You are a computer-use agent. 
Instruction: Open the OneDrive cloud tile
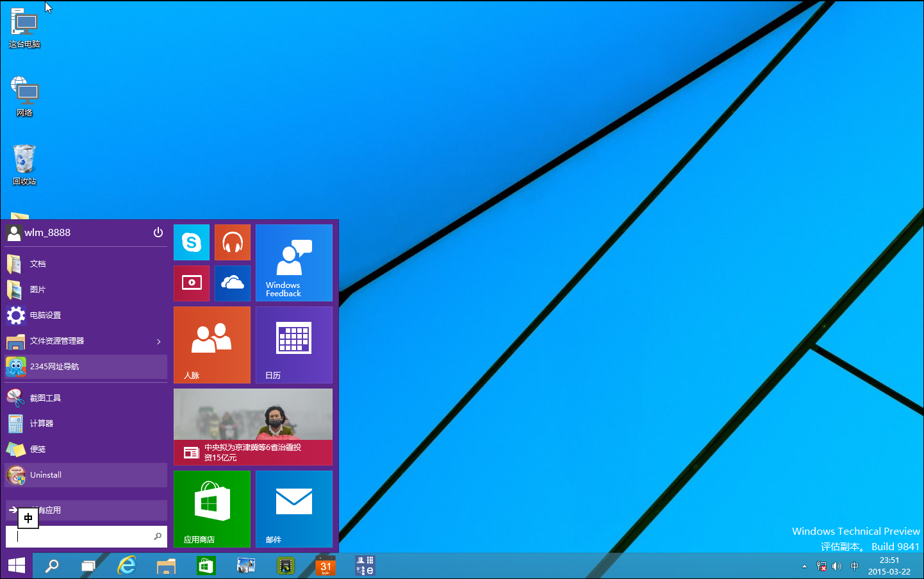pos(233,283)
